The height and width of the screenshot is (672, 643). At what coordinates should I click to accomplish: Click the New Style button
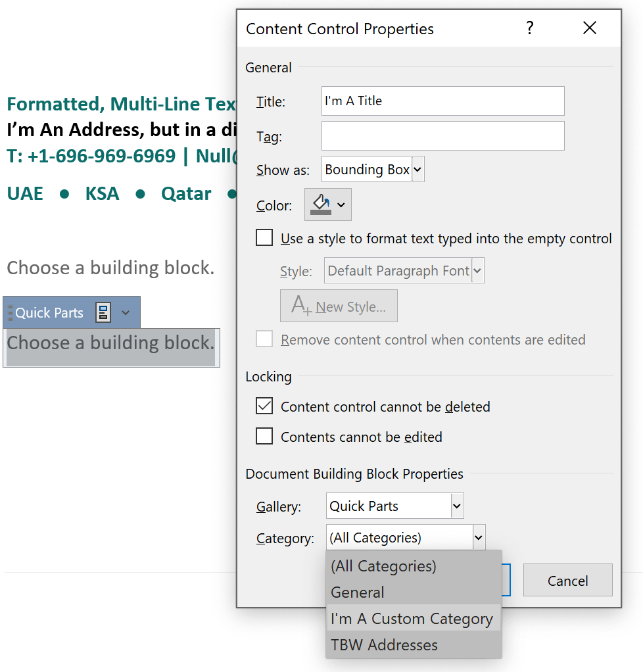click(x=339, y=305)
